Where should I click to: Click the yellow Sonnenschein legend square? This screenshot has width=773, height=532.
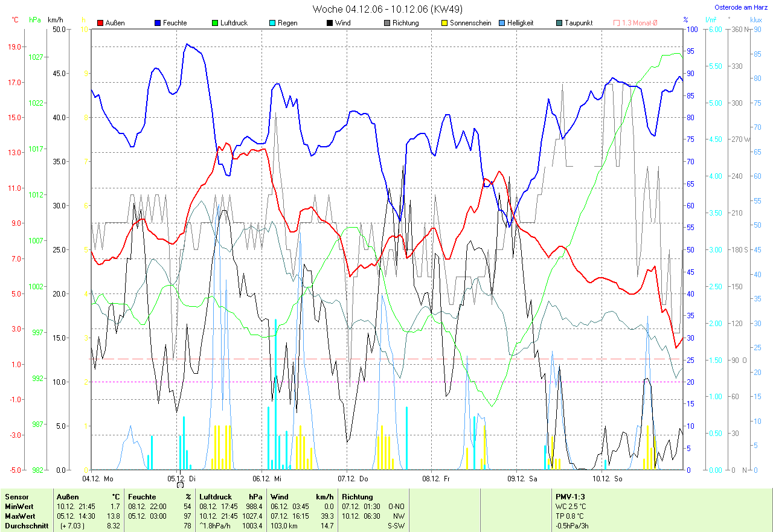tap(444, 23)
